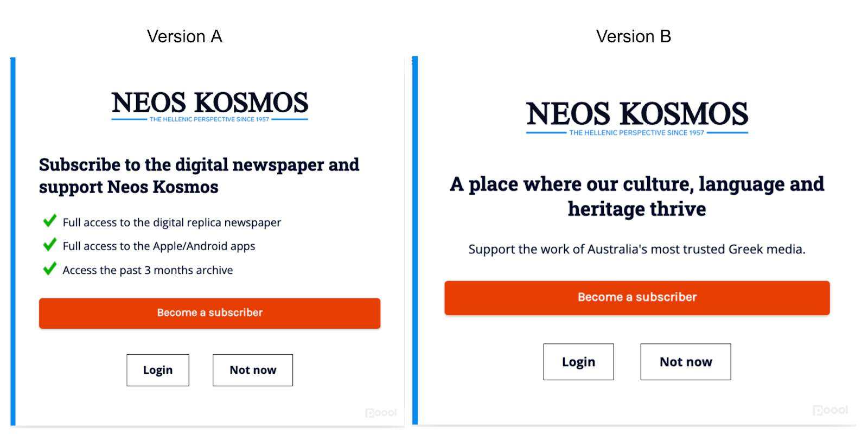The width and height of the screenshot is (868, 441).
Task: Click Become a subscriber in Version A
Action: [209, 313]
